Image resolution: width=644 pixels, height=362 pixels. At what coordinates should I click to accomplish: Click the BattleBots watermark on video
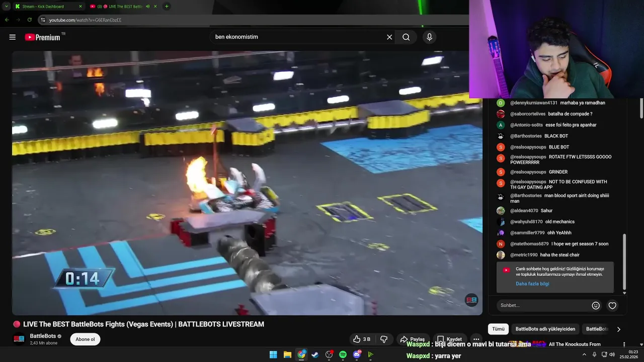(471, 300)
